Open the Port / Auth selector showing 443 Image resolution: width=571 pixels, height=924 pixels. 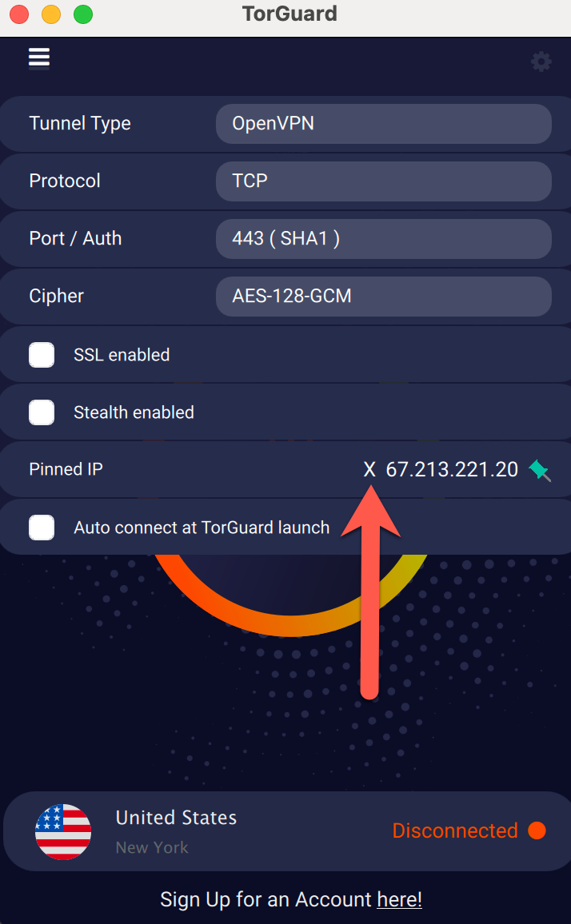383,239
